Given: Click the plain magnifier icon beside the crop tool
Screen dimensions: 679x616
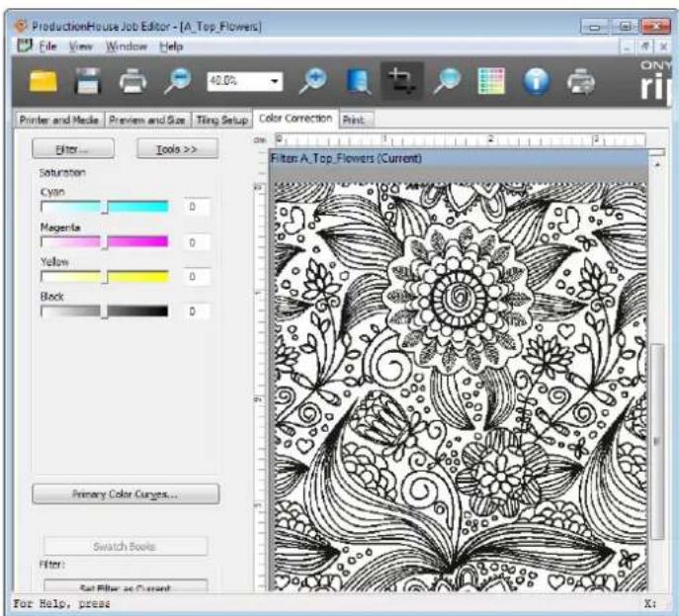Looking at the screenshot, I should (x=447, y=81).
